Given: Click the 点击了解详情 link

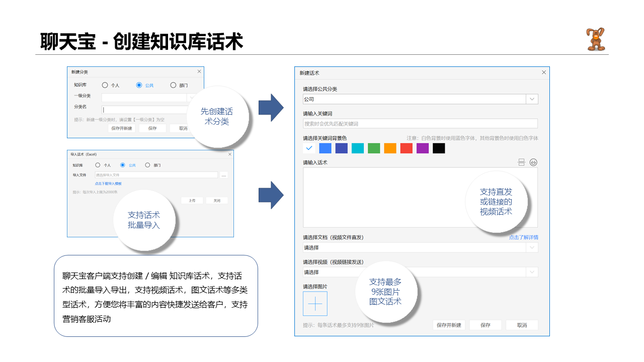Looking at the screenshot, I should [524, 236].
